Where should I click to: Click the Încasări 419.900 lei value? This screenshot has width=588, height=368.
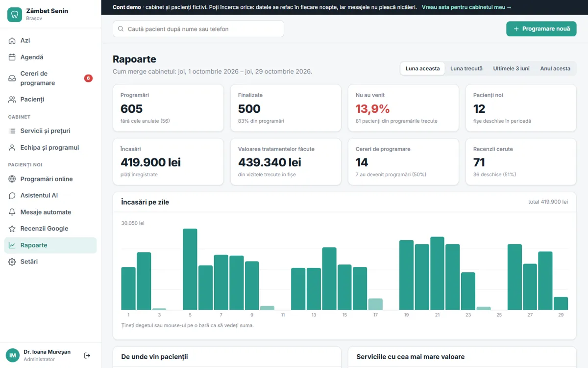[x=150, y=162]
